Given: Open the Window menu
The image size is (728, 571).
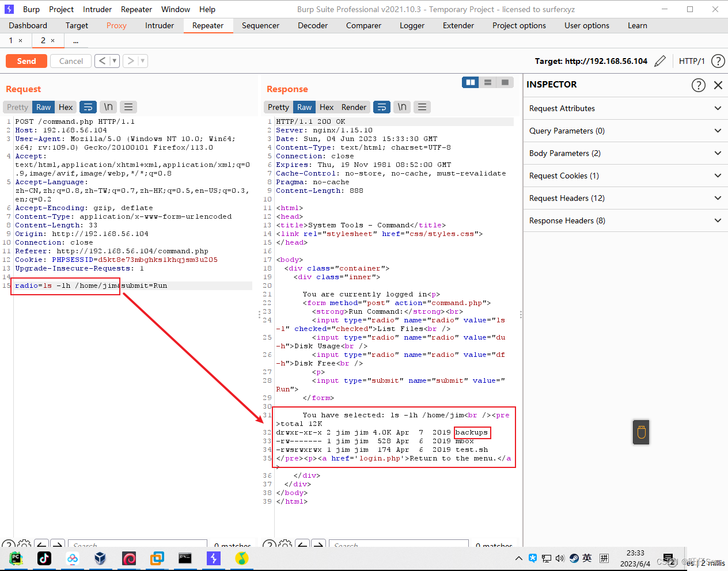Looking at the screenshot, I should coord(176,9).
